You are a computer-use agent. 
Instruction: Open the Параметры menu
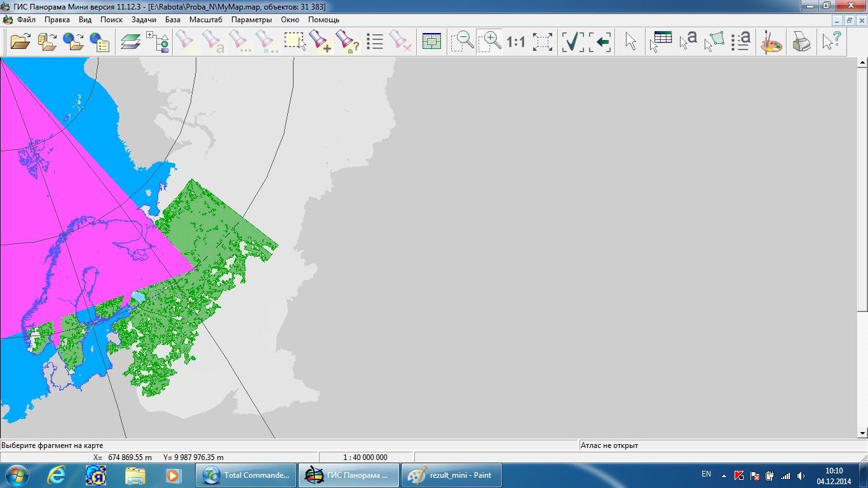251,20
